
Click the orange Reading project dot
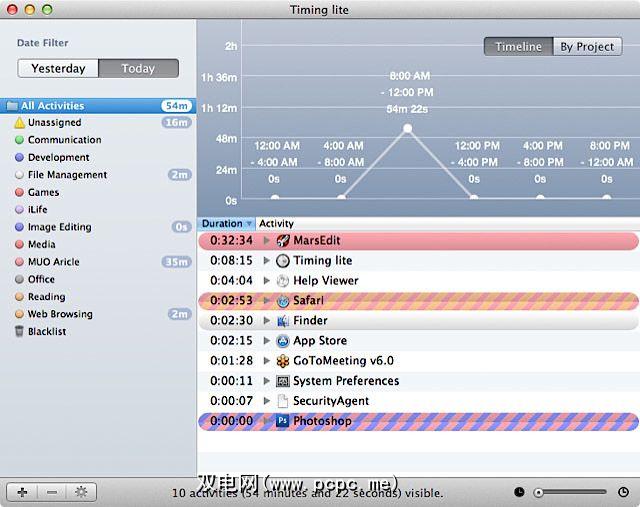[19, 297]
